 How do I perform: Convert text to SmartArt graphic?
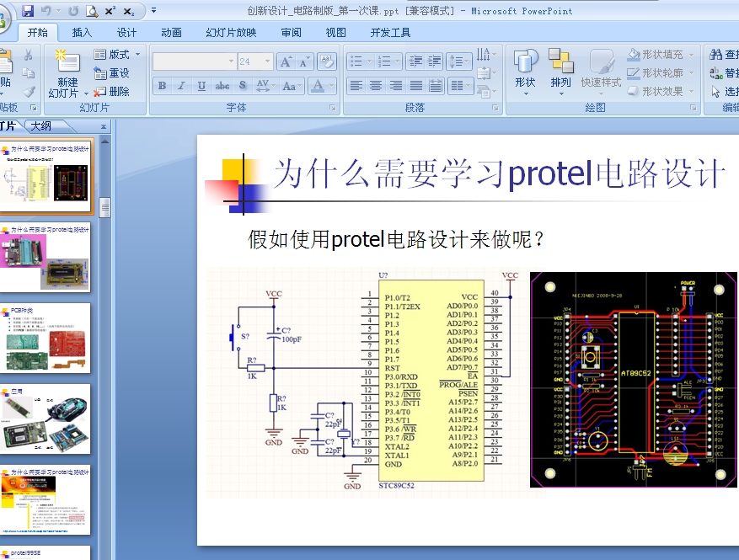(x=486, y=92)
